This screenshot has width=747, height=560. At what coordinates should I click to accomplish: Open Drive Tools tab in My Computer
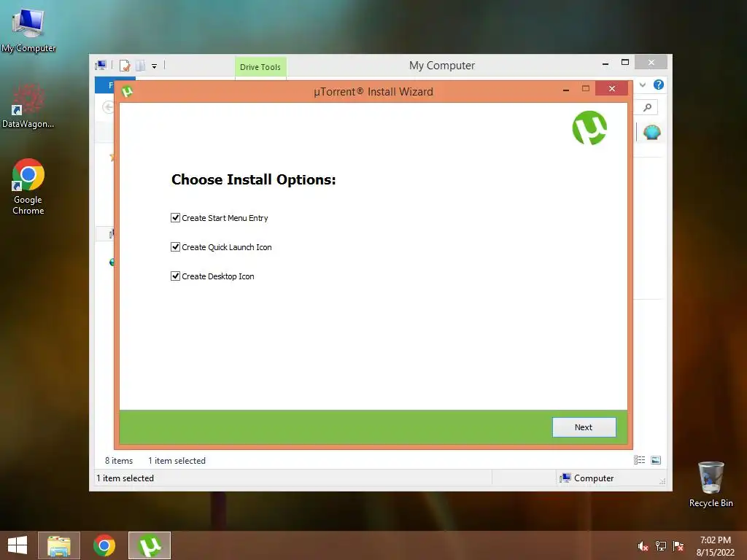[x=260, y=67]
